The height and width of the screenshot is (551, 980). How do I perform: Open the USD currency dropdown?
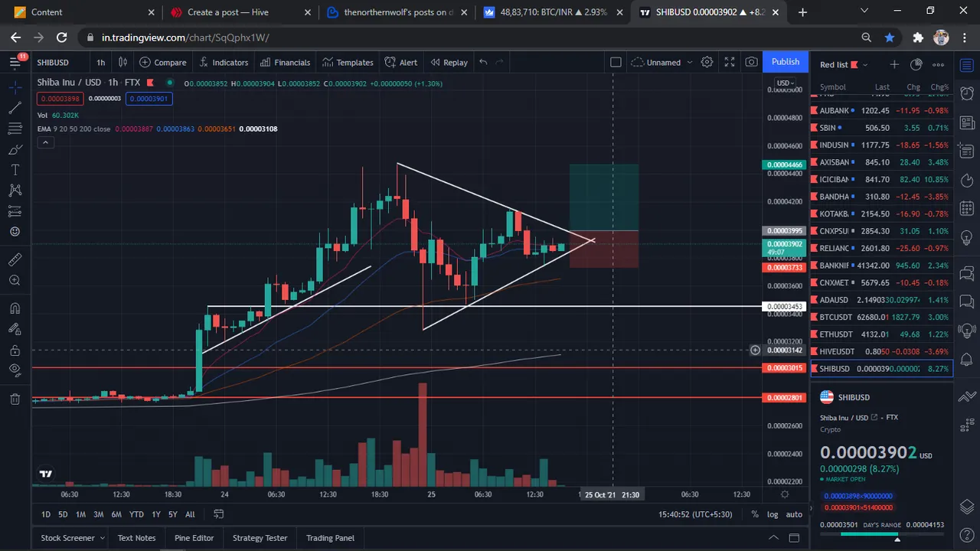point(786,83)
